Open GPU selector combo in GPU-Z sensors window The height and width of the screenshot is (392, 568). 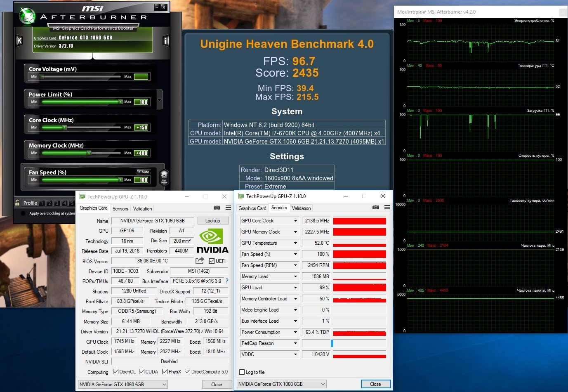[282, 384]
